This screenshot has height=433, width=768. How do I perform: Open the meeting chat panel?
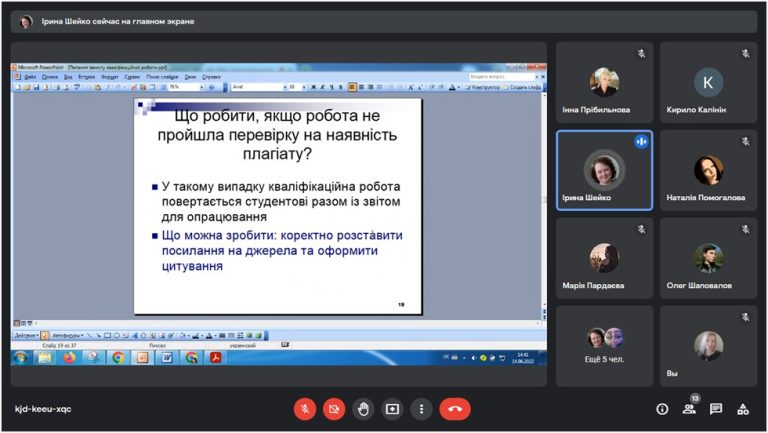(x=716, y=409)
